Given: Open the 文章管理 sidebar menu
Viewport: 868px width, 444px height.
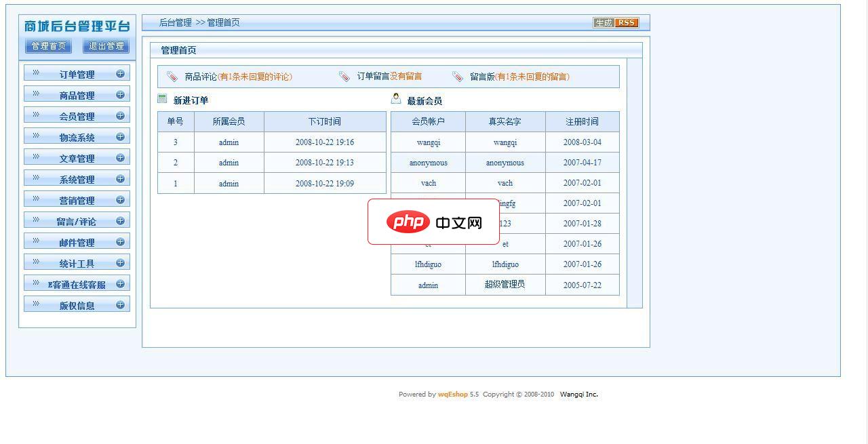Looking at the screenshot, I should pyautogui.click(x=76, y=157).
